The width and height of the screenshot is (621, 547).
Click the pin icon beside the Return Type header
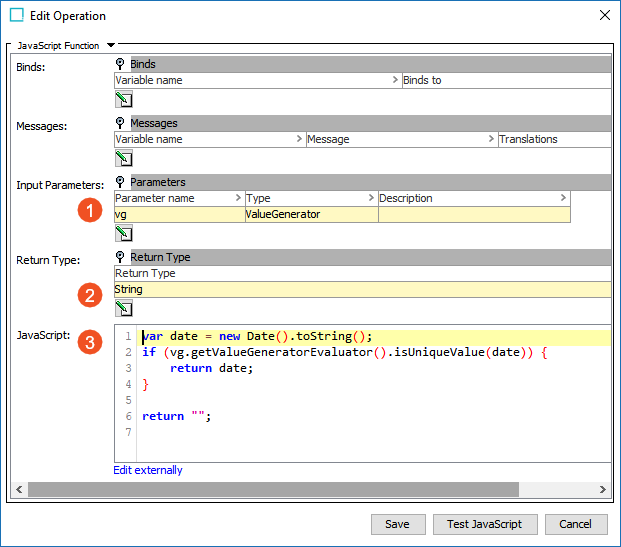tap(121, 257)
